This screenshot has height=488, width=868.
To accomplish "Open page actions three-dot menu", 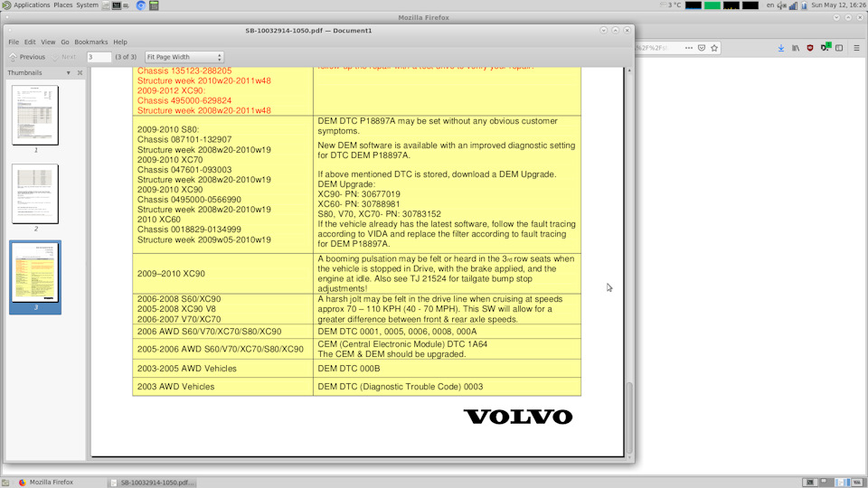I will [689, 48].
